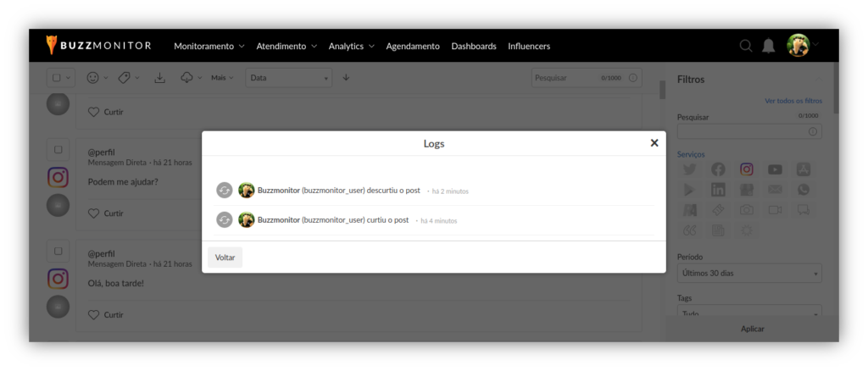The image size is (868, 371).
Task: Expand the 'Últimos 30 dias' period dropdown
Action: pos(748,274)
